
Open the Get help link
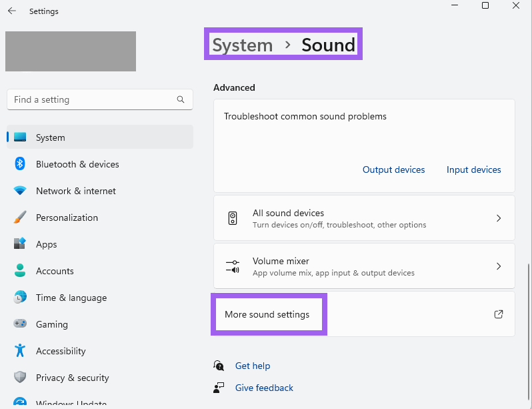click(253, 366)
